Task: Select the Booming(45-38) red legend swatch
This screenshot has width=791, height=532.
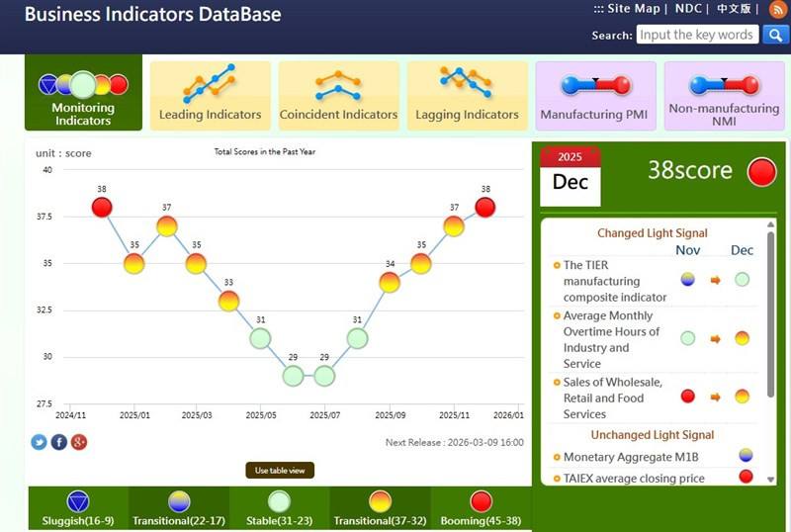Action: [482, 501]
